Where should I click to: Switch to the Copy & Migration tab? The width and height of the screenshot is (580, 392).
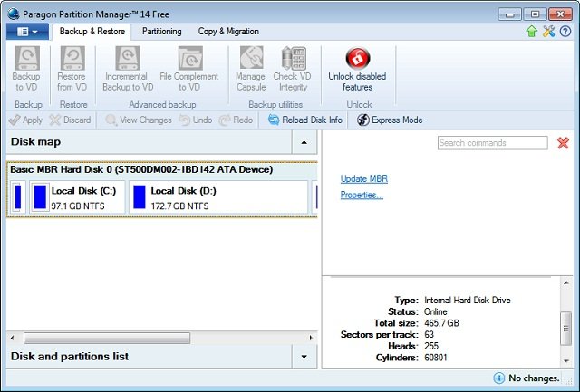coord(228,32)
